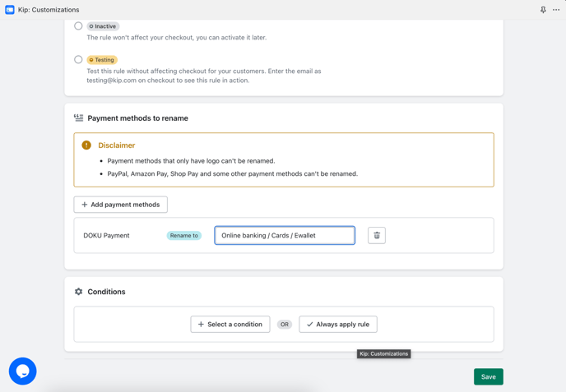Click the Testing status badge
The width and height of the screenshot is (566, 392).
[x=102, y=60]
